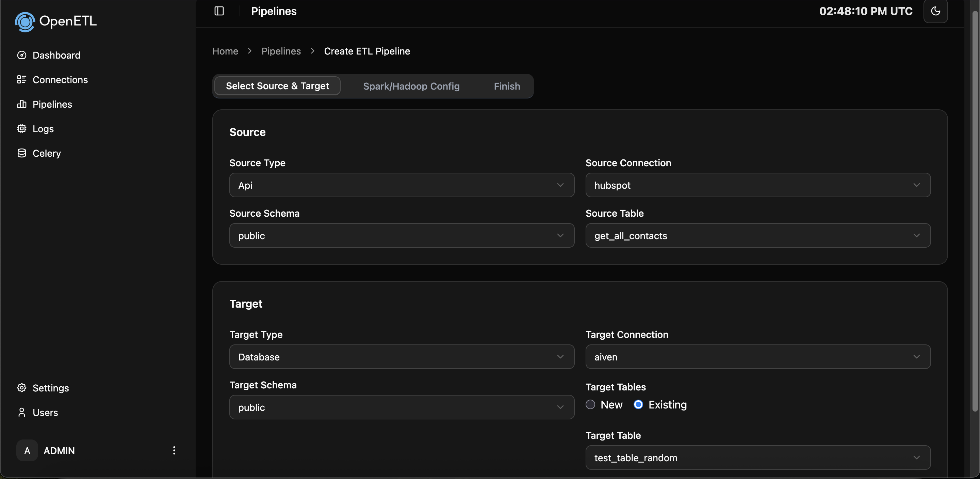Click the Connections list icon
980x479 pixels.
22,80
